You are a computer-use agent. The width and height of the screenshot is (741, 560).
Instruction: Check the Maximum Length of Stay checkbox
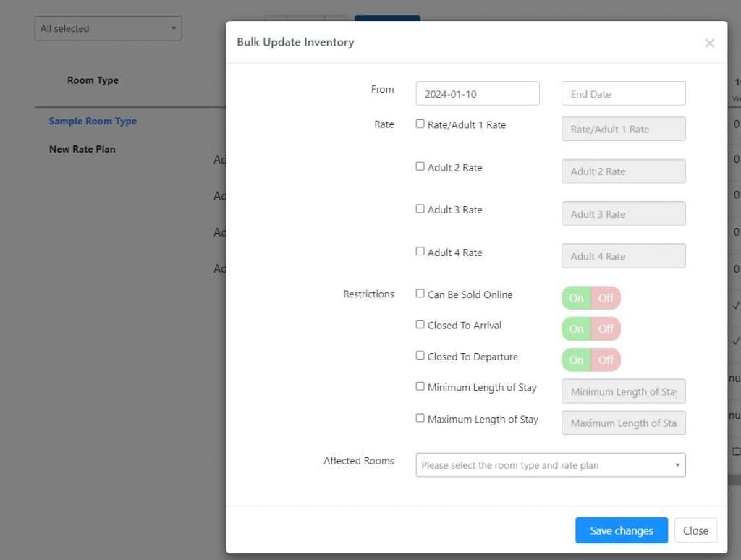(x=420, y=418)
